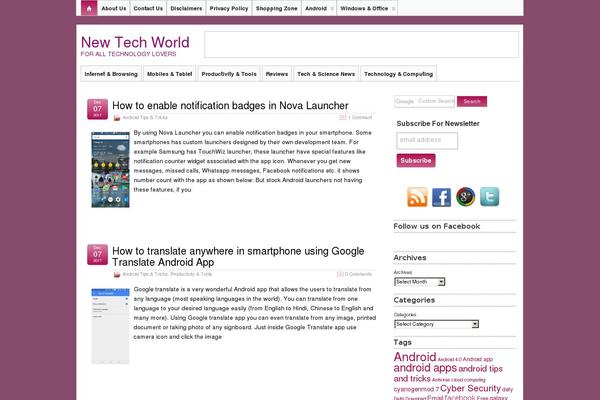The image size is (600, 400).
Task: Select the Tech & Science News tab
Action: pyautogui.click(x=326, y=74)
